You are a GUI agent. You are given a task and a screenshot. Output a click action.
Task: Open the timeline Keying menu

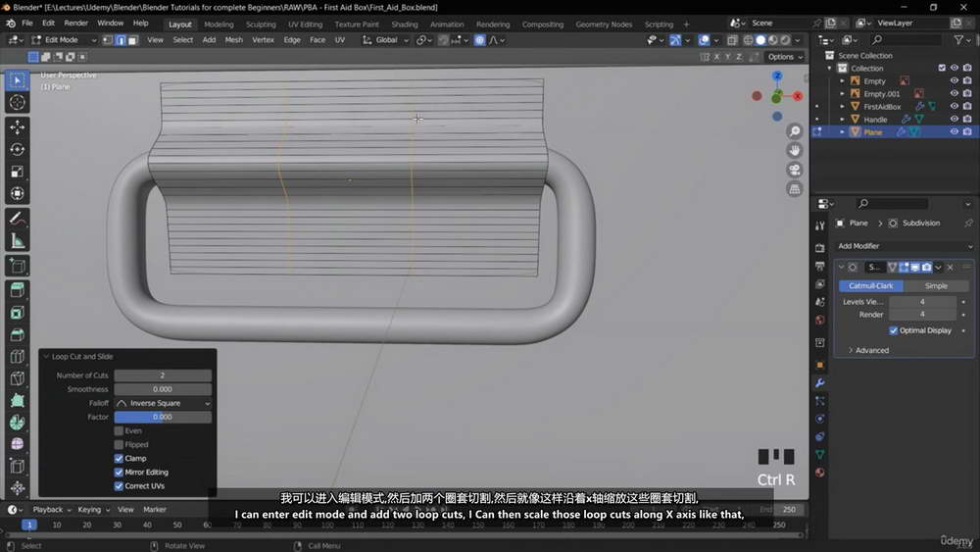pos(92,510)
